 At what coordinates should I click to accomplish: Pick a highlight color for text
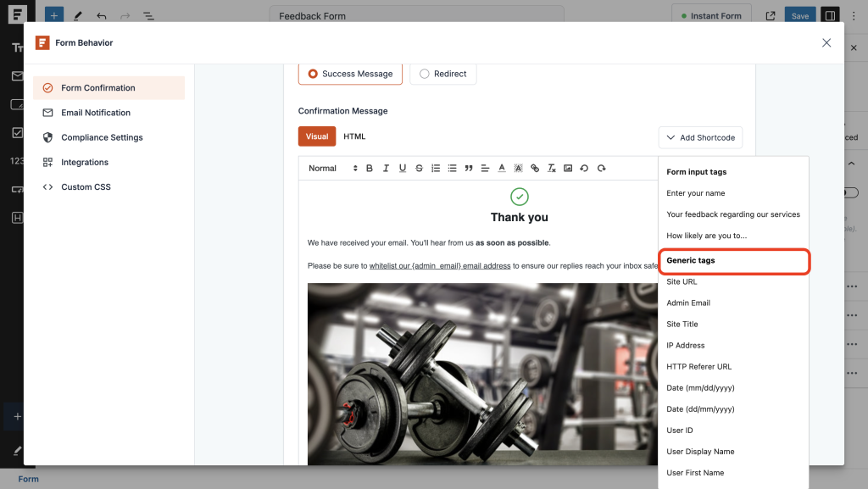tap(518, 168)
